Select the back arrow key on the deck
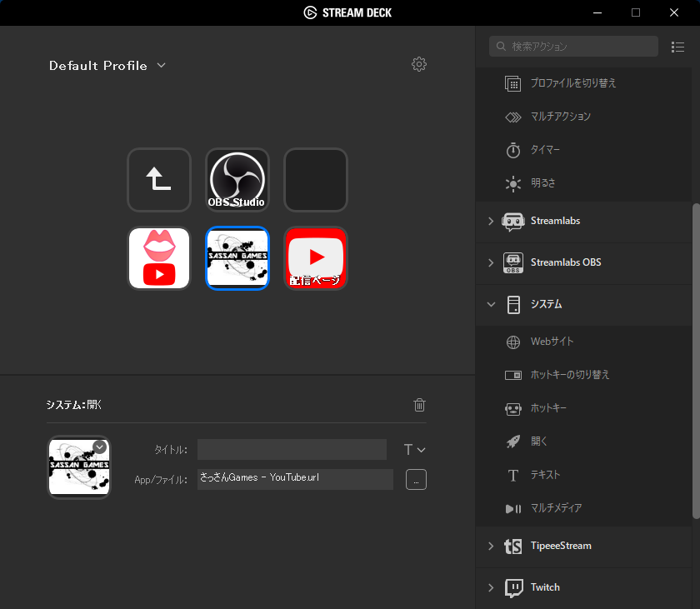 pos(159,179)
